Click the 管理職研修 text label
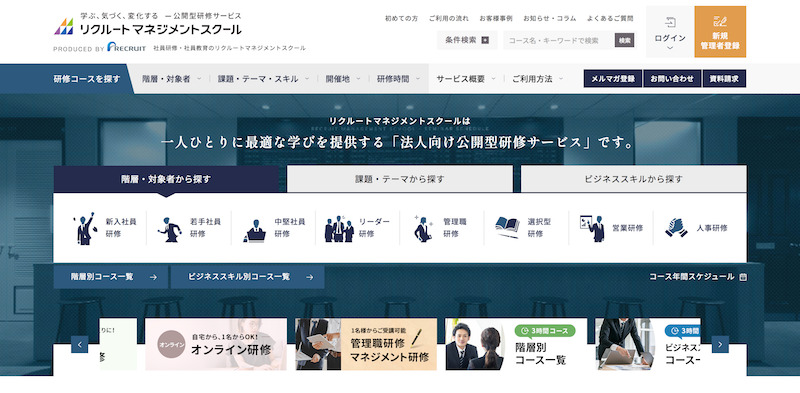Screen dimensions: 800x393 [x=455, y=228]
